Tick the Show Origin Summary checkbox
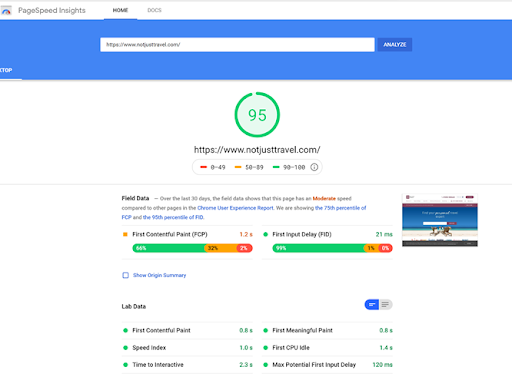Image resolution: width=512 pixels, height=377 pixels. coord(125,275)
